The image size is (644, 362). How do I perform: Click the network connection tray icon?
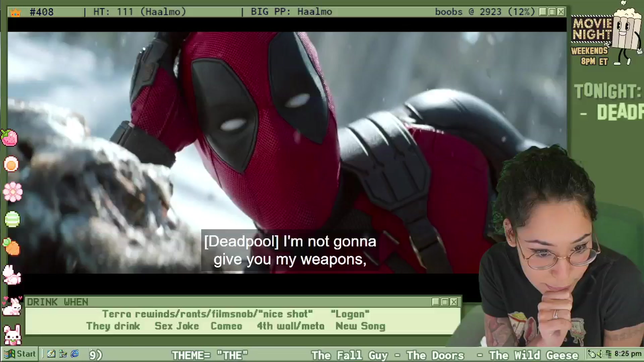coord(608,354)
